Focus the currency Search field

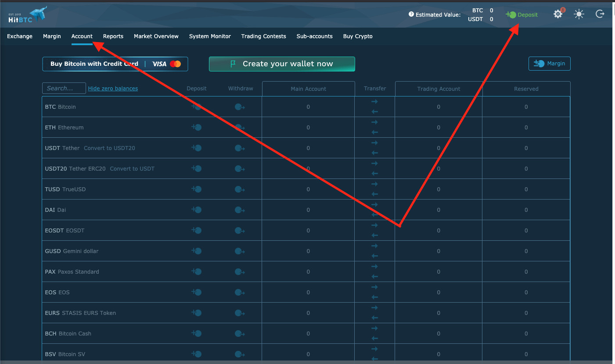[64, 88]
